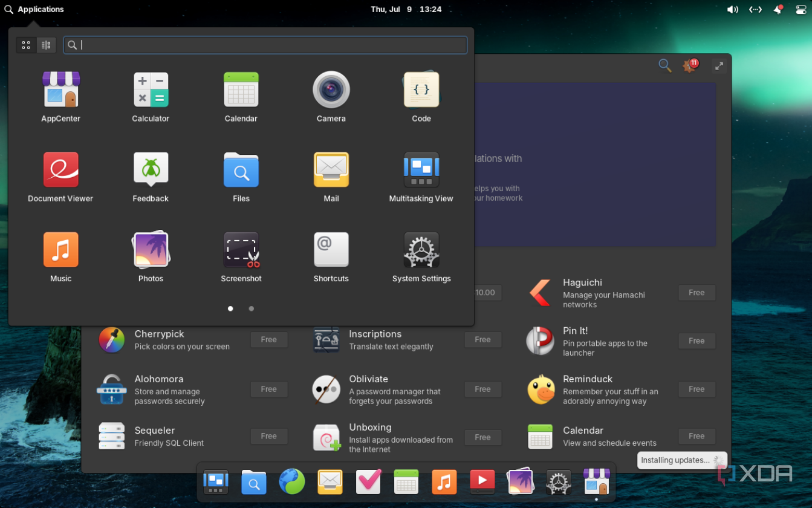Focus the applications search field
Image resolution: width=812 pixels, height=508 pixels.
[x=265, y=45]
